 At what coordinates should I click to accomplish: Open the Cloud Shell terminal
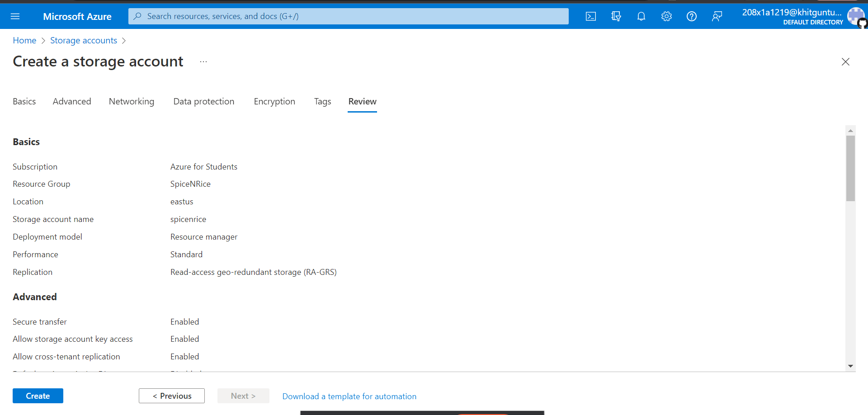[x=590, y=16]
